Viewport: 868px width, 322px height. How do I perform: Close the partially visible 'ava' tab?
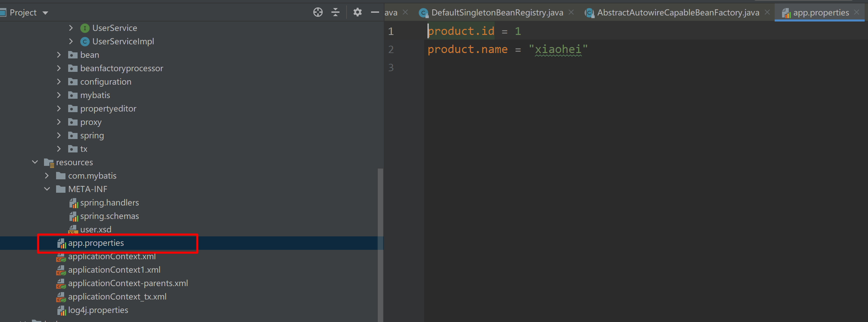(405, 12)
